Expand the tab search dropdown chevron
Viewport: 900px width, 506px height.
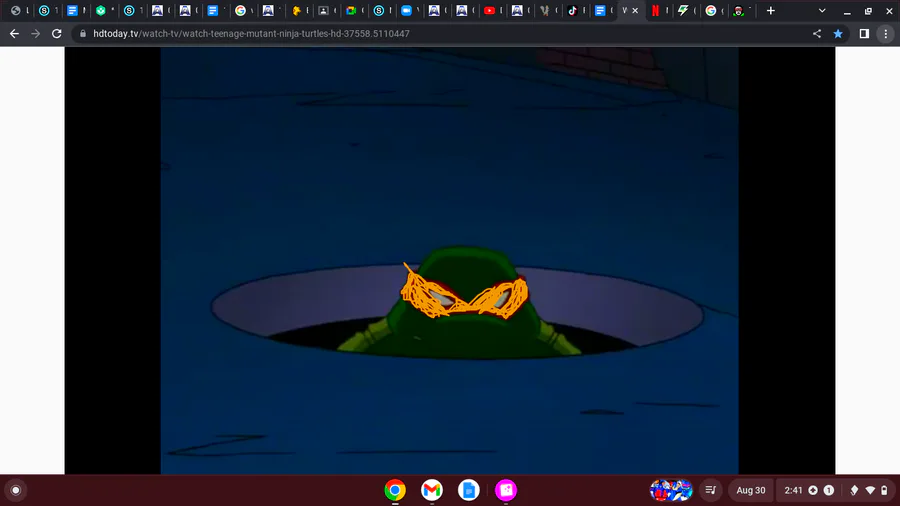822,10
